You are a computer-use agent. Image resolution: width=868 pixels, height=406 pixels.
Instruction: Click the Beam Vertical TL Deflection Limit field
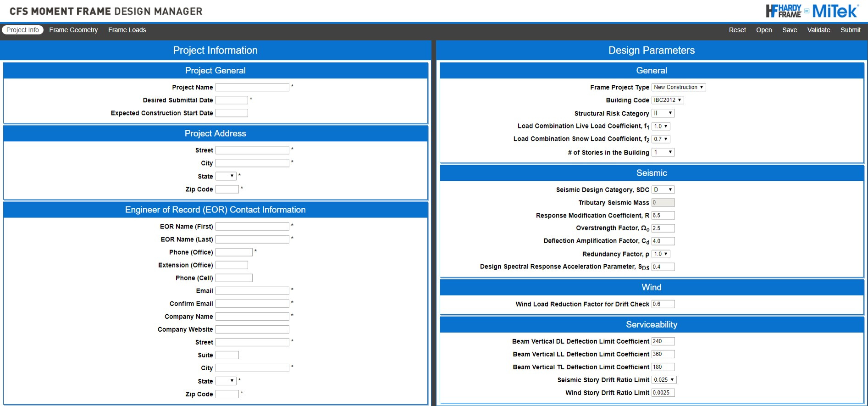(663, 367)
